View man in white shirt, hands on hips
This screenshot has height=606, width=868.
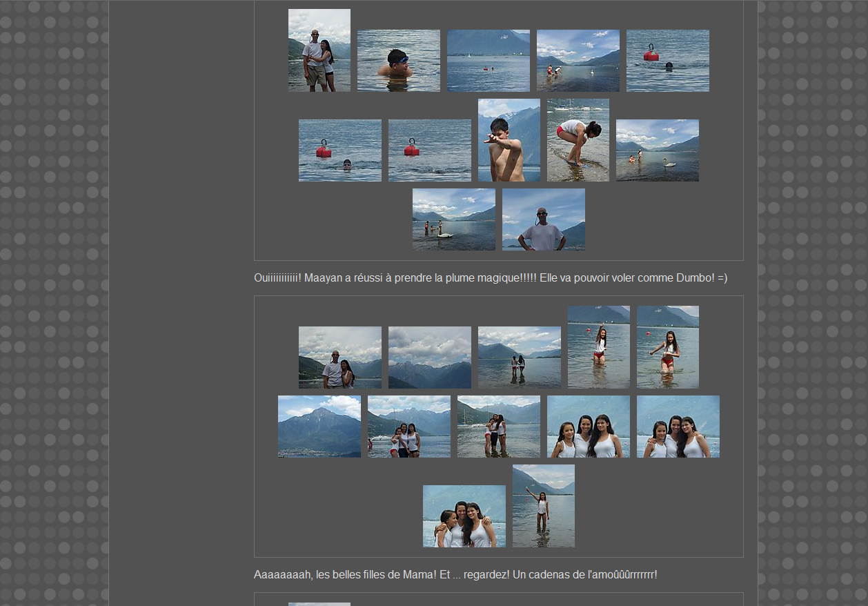(x=543, y=219)
